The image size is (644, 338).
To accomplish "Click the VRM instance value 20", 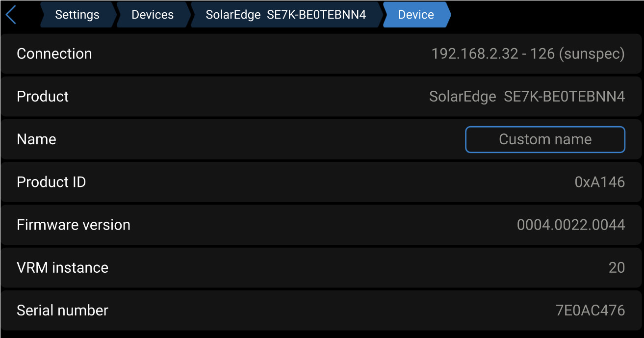I will 617,267.
